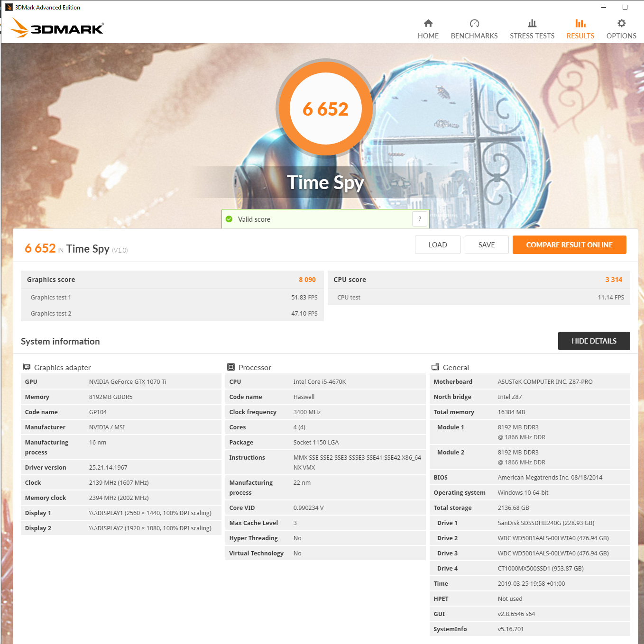Viewport: 644px width, 644px height.
Task: Click the 47.10 FPS value
Action: 304,313
